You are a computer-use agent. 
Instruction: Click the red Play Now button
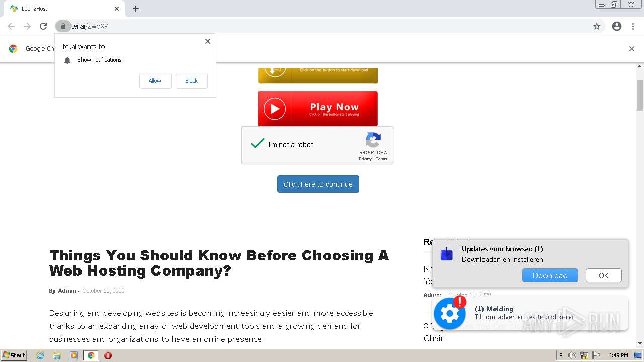pos(318,109)
